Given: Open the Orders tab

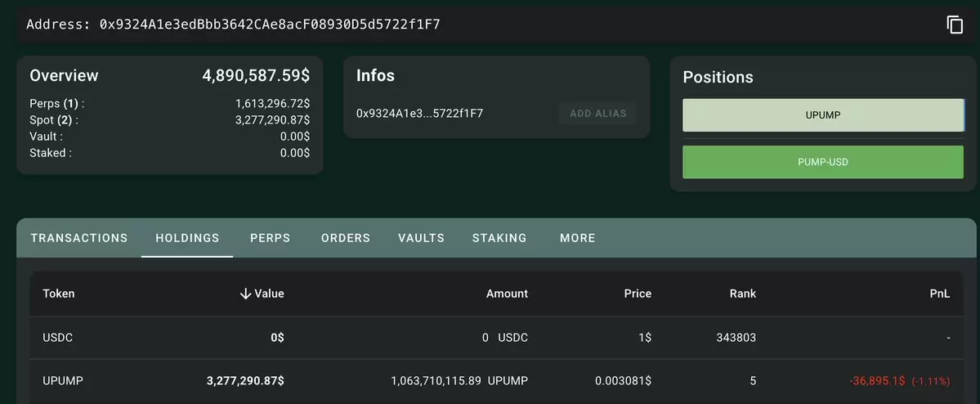Looking at the screenshot, I should pyautogui.click(x=346, y=238).
